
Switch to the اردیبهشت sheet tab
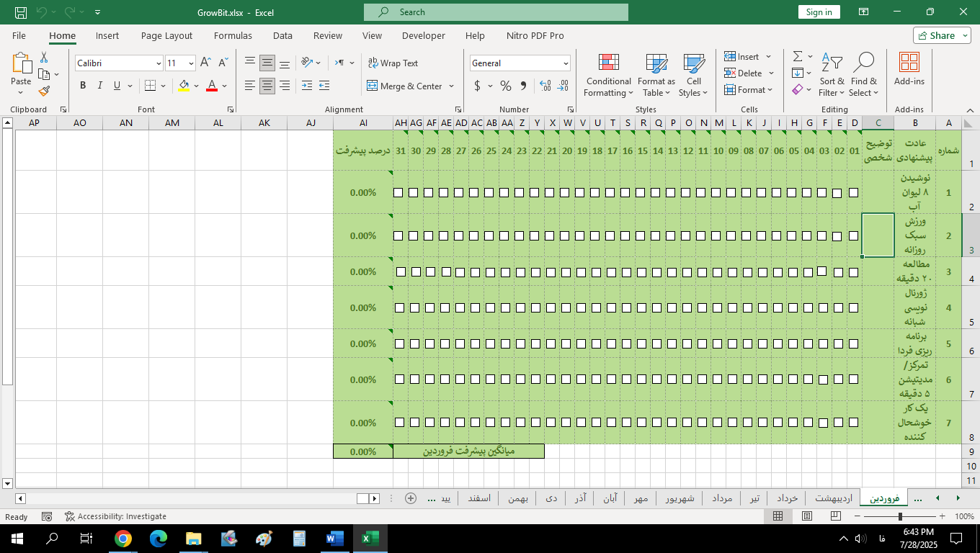834,498
